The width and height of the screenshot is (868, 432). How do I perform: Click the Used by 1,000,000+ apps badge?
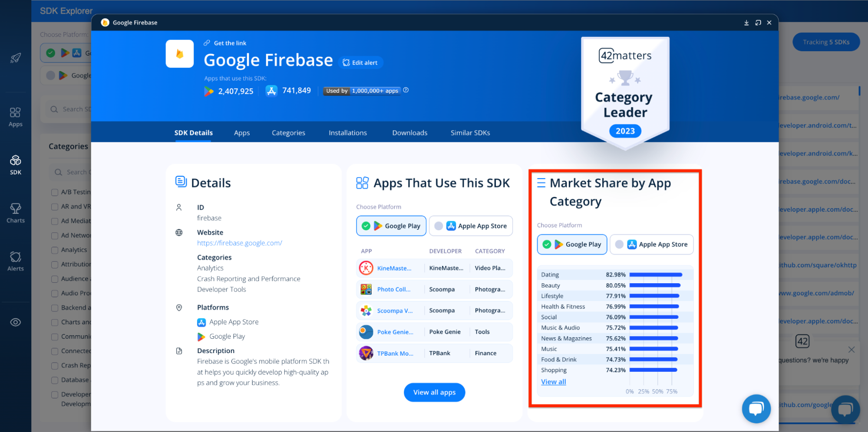click(x=362, y=91)
